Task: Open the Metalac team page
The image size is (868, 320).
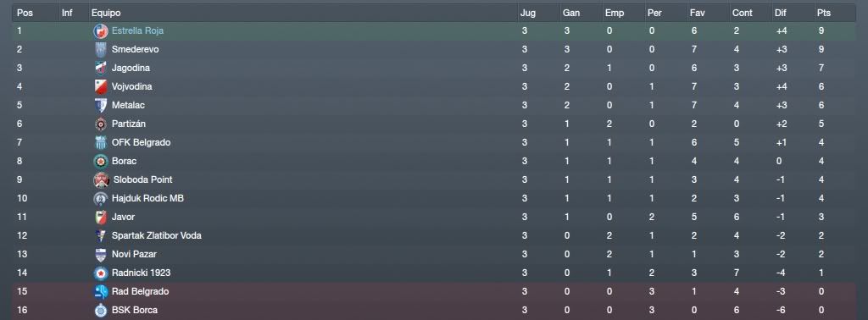Action: point(128,105)
